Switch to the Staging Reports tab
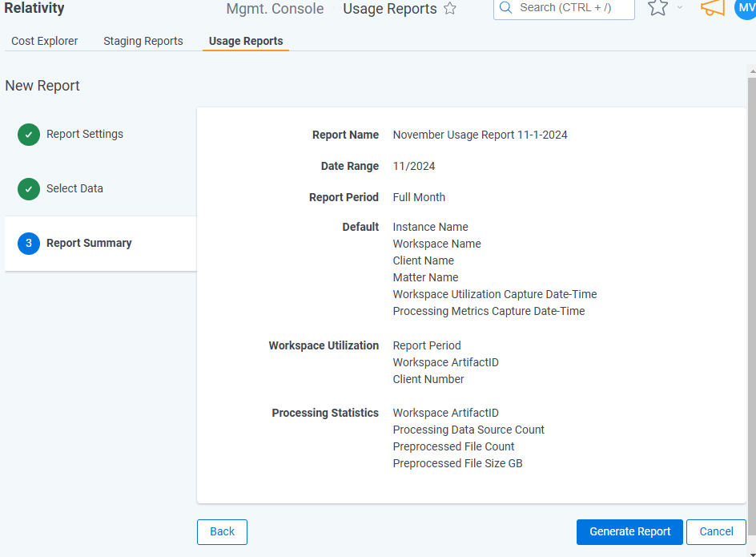The image size is (756, 557). pos(143,41)
